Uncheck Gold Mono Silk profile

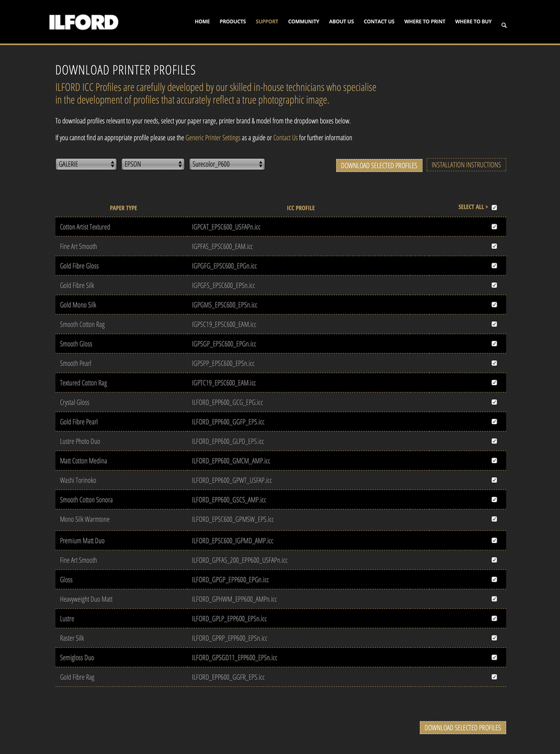pos(494,305)
